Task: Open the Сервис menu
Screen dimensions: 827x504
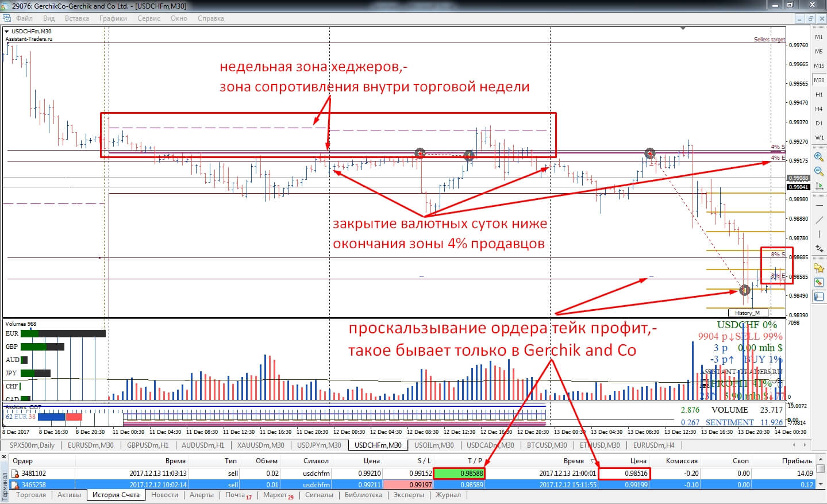Action: pos(149,18)
